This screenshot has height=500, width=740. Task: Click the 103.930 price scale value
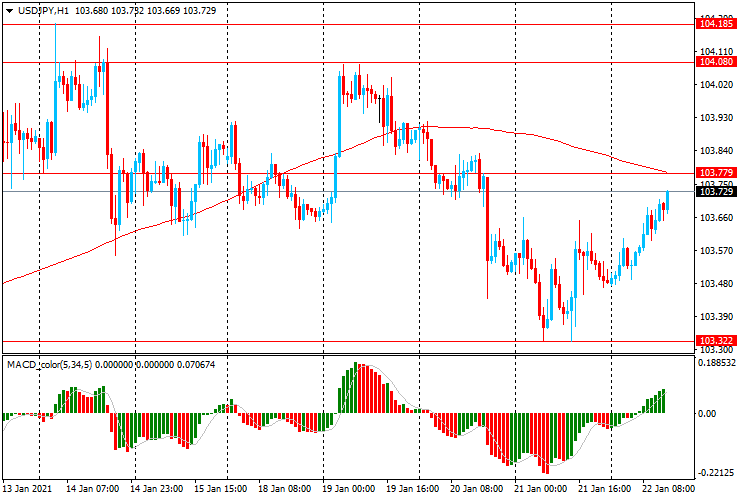click(x=716, y=118)
